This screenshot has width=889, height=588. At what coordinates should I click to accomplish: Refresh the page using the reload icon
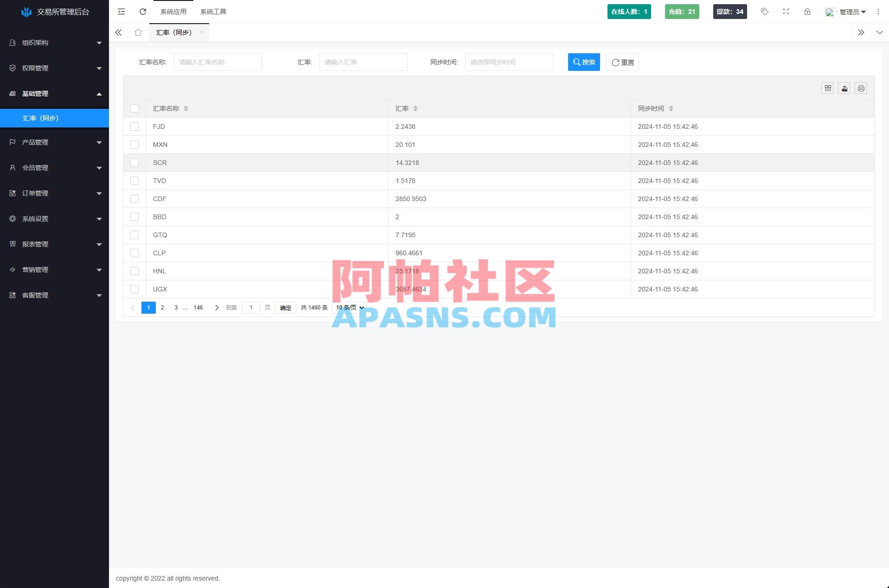click(142, 12)
